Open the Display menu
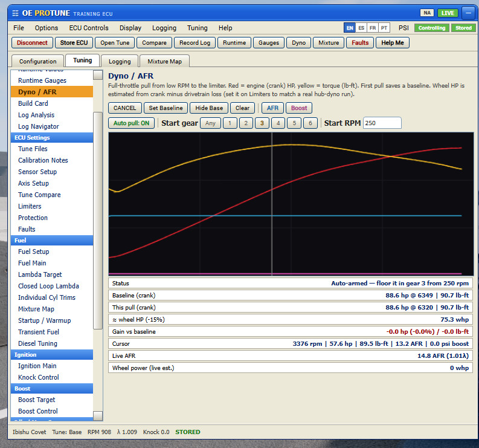479x448 pixels. coord(130,28)
